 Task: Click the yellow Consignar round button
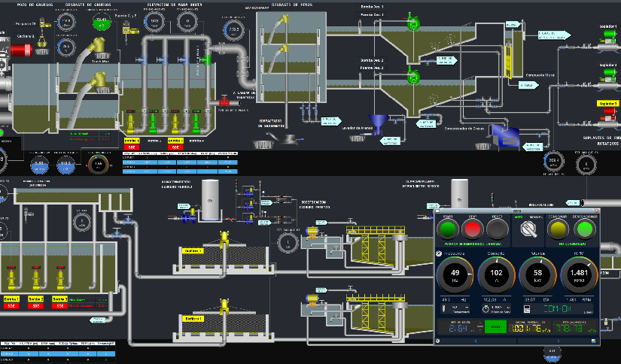point(558,229)
